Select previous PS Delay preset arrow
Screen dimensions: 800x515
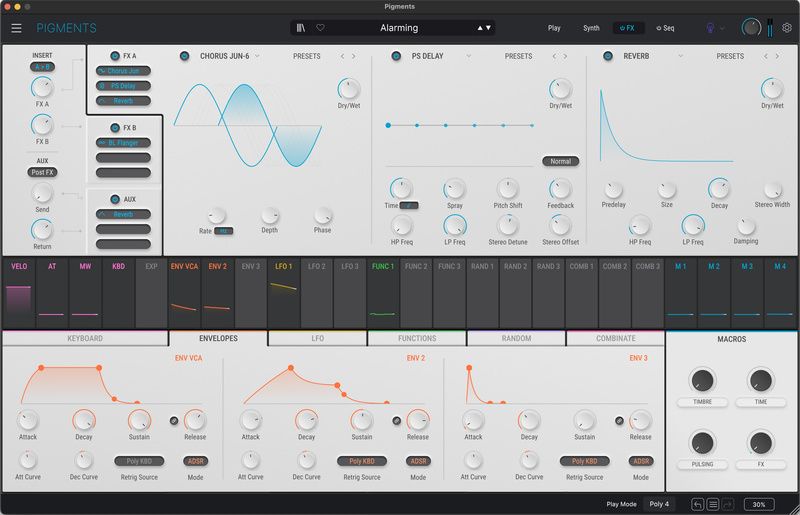[554, 56]
